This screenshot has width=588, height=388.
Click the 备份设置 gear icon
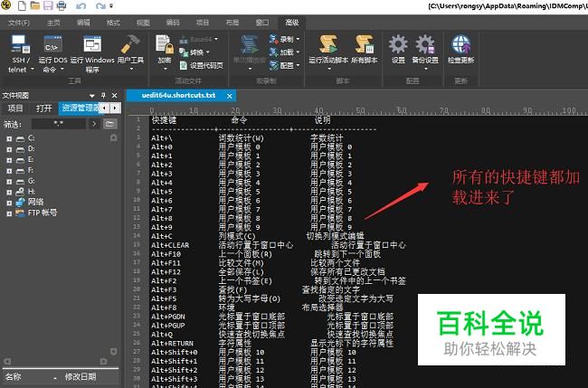point(425,44)
